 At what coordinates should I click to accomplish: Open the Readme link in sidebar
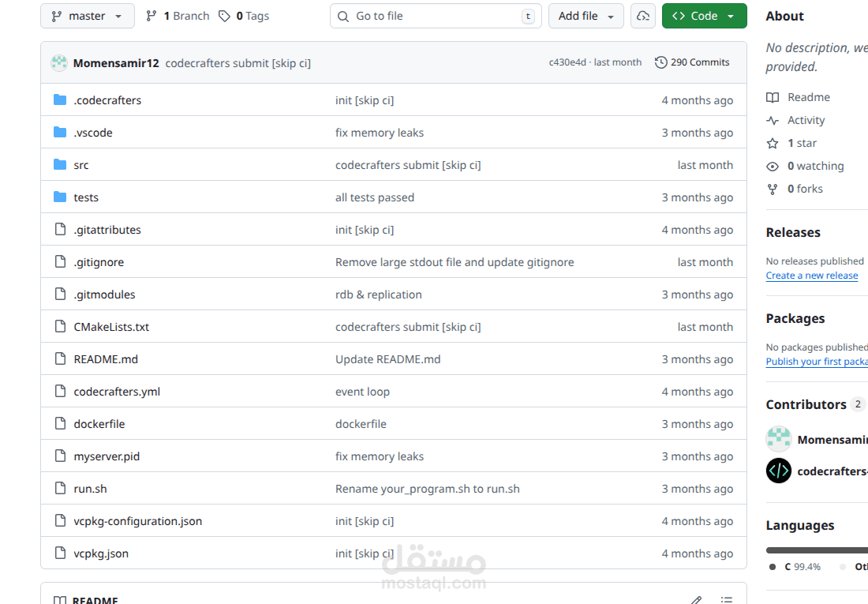point(808,97)
